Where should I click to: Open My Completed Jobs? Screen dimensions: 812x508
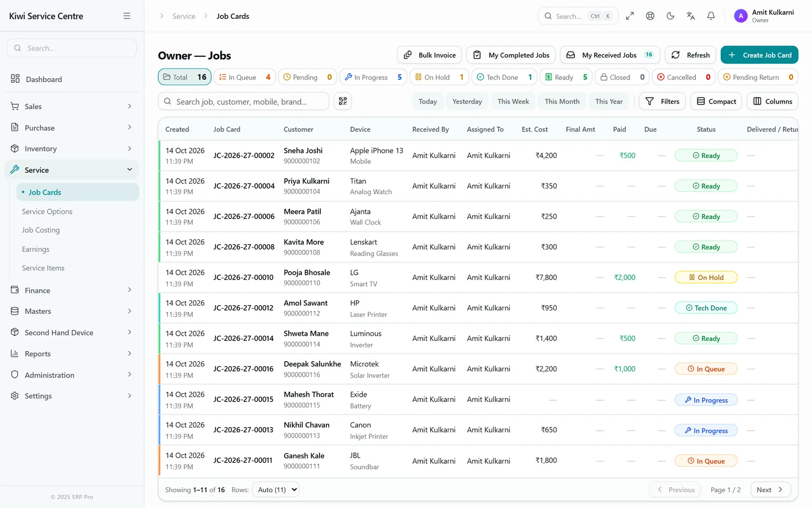click(x=511, y=55)
